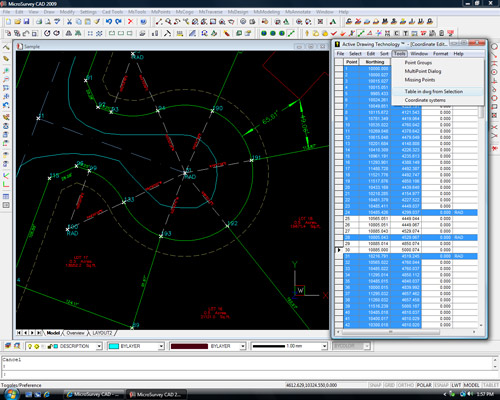Select point row 30 in coordinate table

point(411,250)
